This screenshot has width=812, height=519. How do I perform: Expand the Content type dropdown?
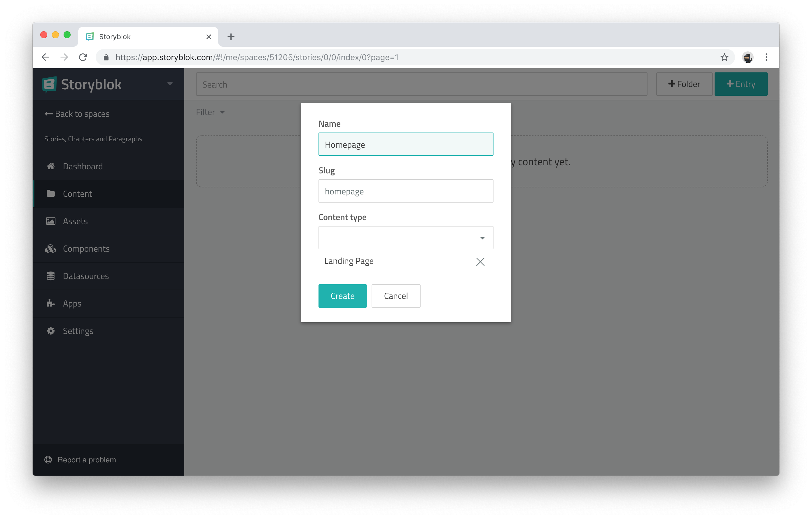(x=406, y=237)
